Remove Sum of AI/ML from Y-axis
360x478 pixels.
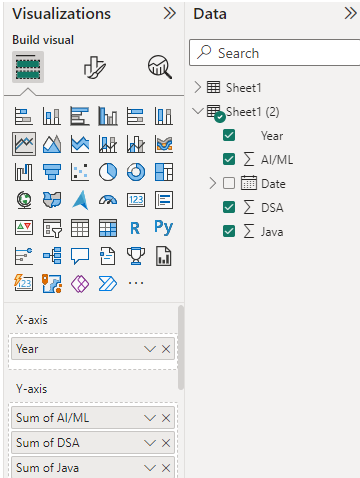(x=166, y=418)
